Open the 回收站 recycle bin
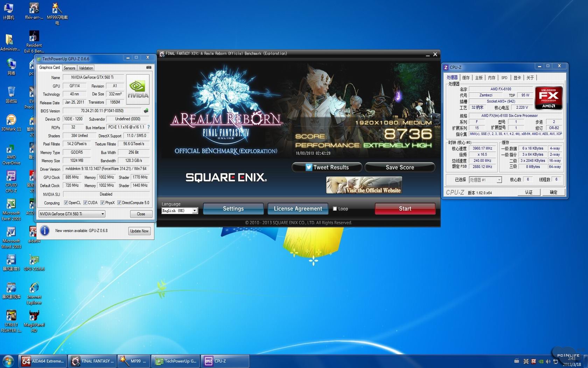Image resolution: width=588 pixels, height=368 pixels. tap(11, 95)
